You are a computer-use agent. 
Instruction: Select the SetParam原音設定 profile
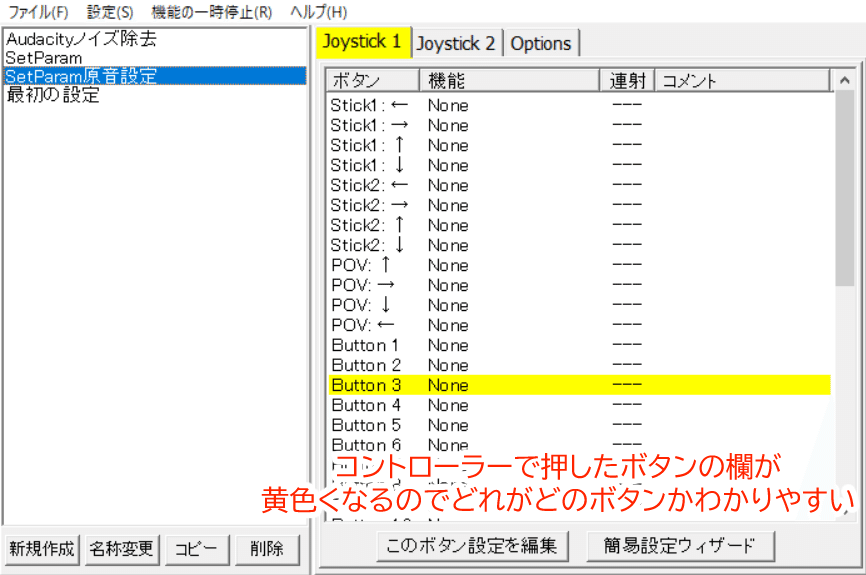(155, 76)
